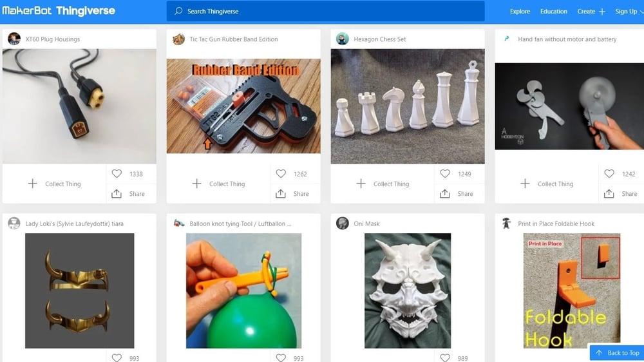Screen dimensions: 644x362
Task: Click the plus icon next to Create
Action: 602,12
